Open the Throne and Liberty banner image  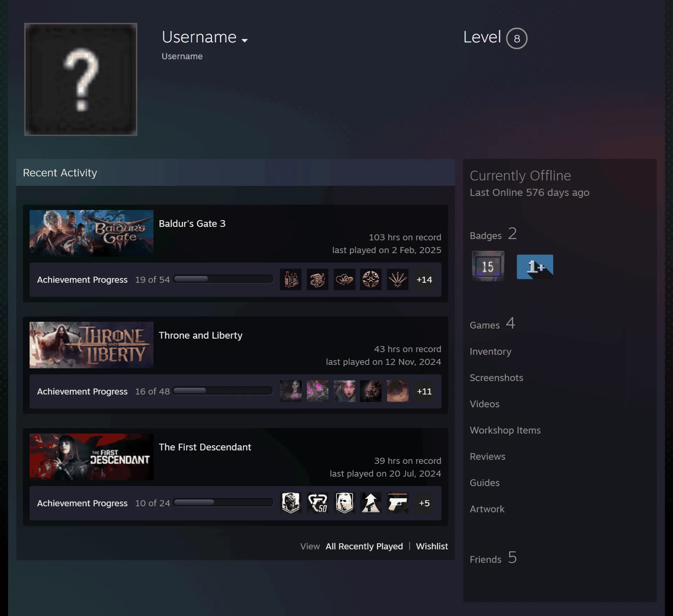tap(91, 345)
